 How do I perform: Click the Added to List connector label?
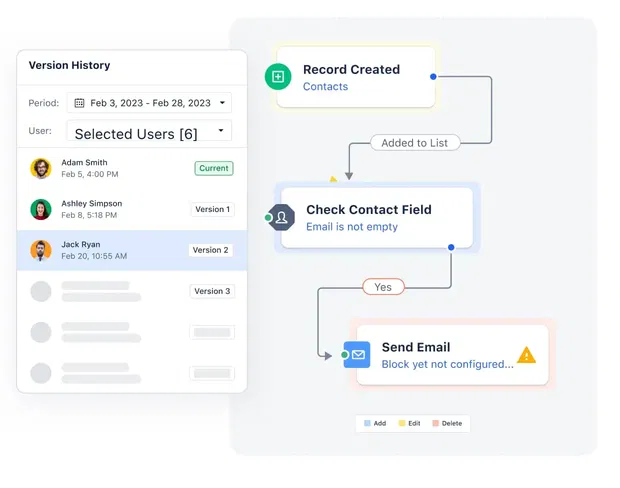pyautogui.click(x=415, y=143)
